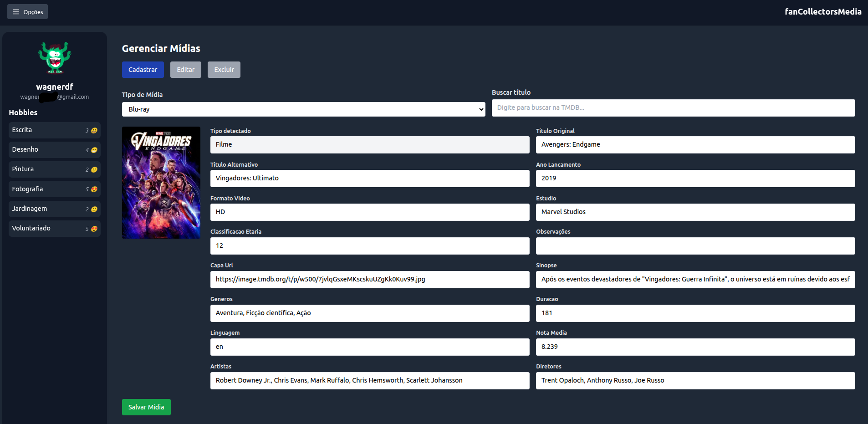Viewport: 868px width, 424px height.
Task: Open the Opções hamburger menu
Action: pos(27,12)
